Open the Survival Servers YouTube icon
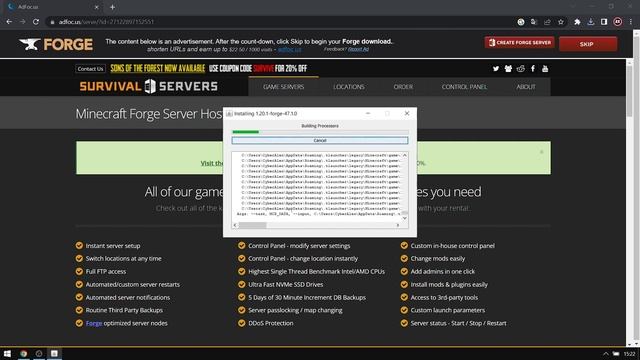The image size is (640, 360). (x=545, y=69)
